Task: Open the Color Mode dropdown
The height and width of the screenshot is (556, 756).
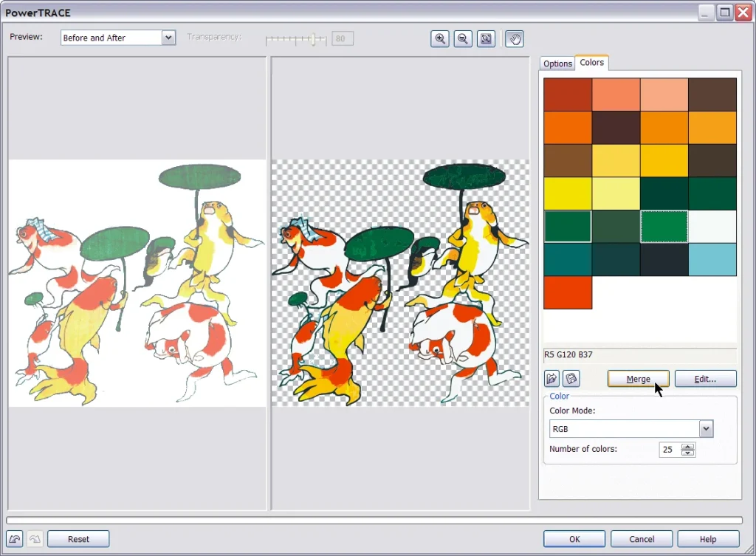Action: (705, 428)
